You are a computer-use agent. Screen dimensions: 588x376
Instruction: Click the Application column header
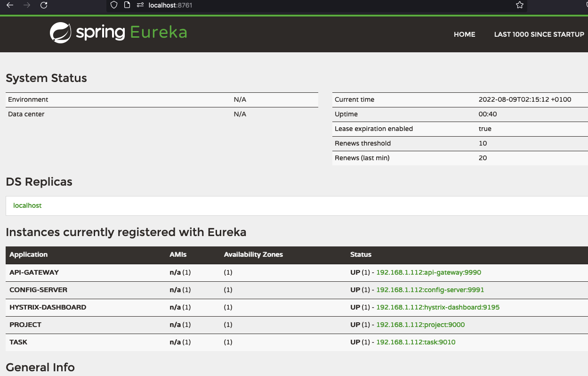click(28, 254)
